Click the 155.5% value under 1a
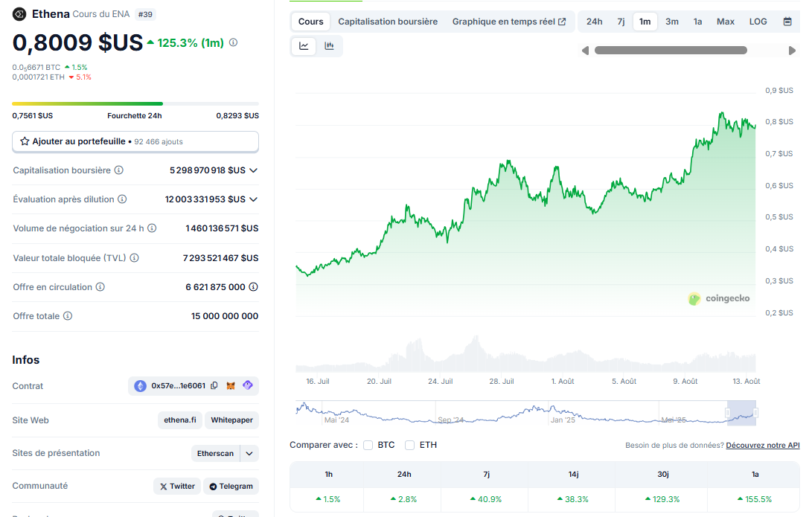 (755, 499)
